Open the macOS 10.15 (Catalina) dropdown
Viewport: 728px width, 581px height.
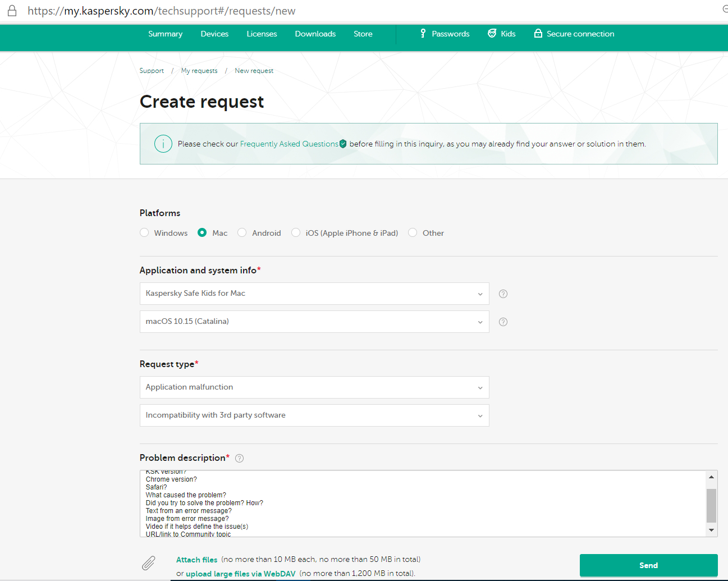click(314, 322)
